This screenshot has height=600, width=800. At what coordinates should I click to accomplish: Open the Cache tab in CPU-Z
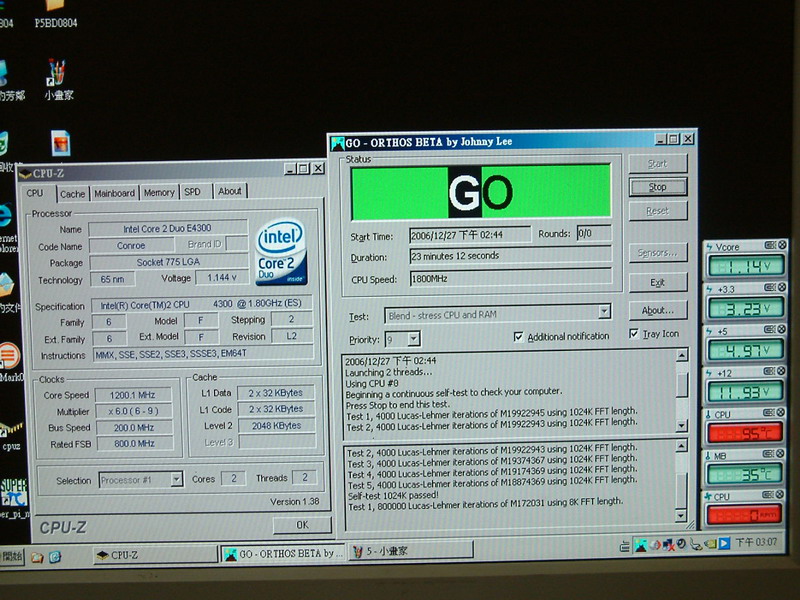click(x=72, y=194)
